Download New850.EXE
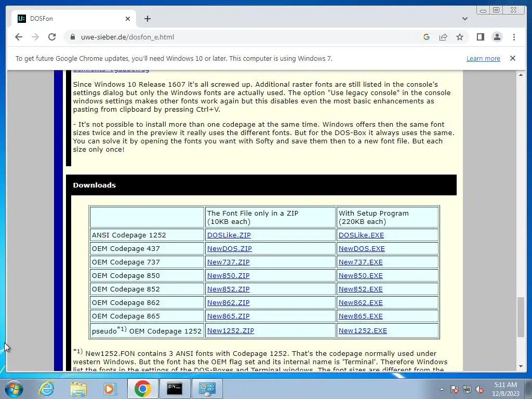 361,276
